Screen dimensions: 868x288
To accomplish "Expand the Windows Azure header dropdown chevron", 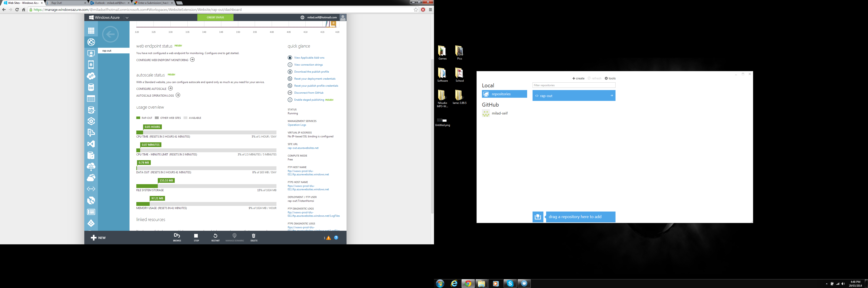I will [127, 18].
